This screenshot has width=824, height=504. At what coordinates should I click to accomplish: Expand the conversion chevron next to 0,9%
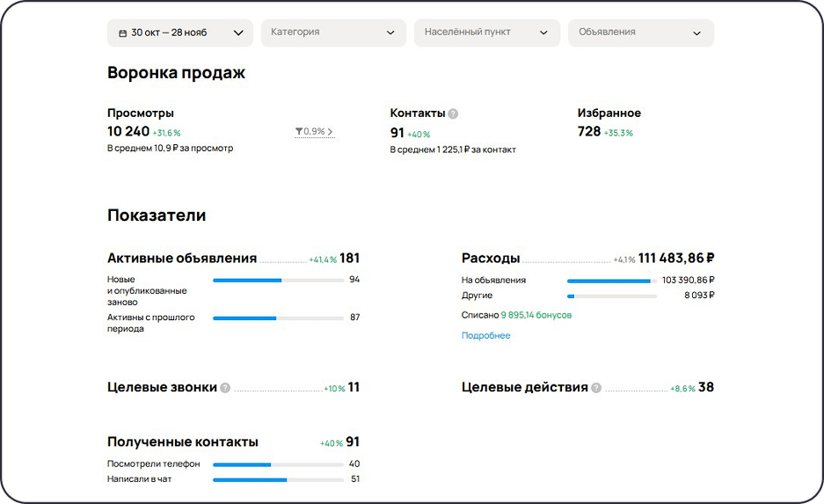coord(330,132)
